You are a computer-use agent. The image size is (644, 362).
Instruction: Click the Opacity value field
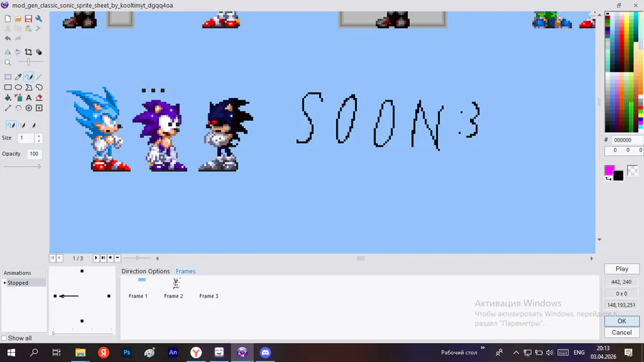34,154
